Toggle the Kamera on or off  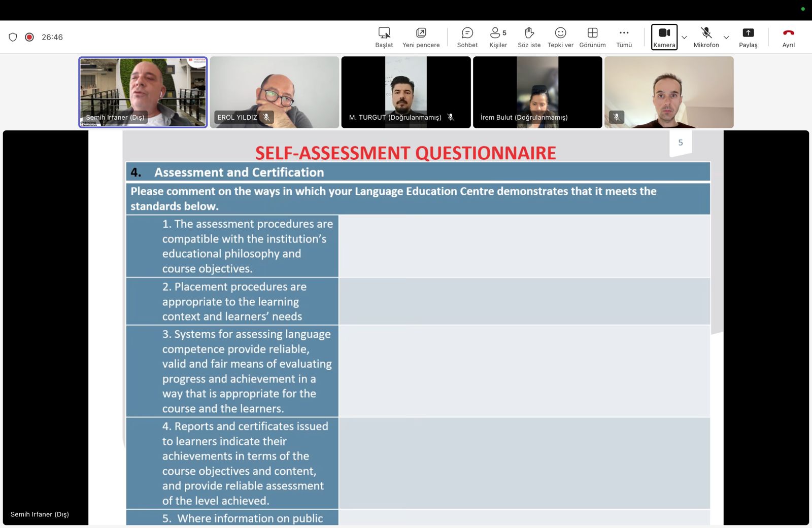click(664, 37)
